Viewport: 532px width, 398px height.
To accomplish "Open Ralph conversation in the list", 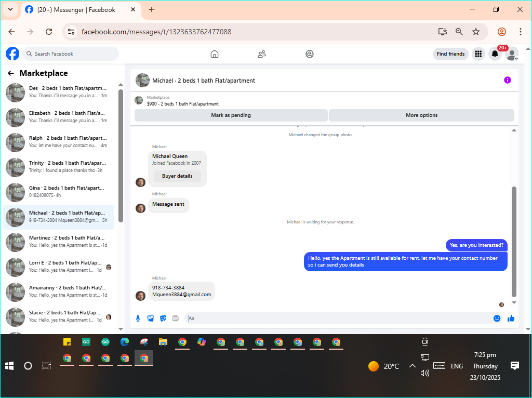I will click(59, 142).
